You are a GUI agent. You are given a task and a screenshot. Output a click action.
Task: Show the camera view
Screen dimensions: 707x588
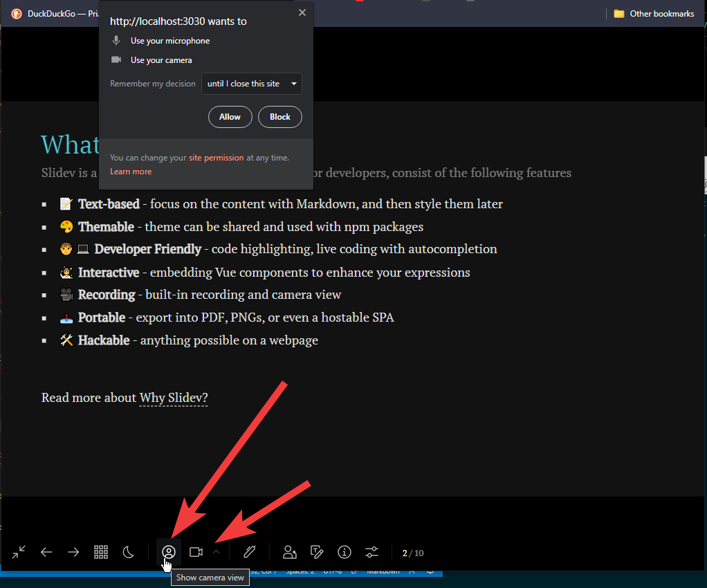(x=169, y=552)
